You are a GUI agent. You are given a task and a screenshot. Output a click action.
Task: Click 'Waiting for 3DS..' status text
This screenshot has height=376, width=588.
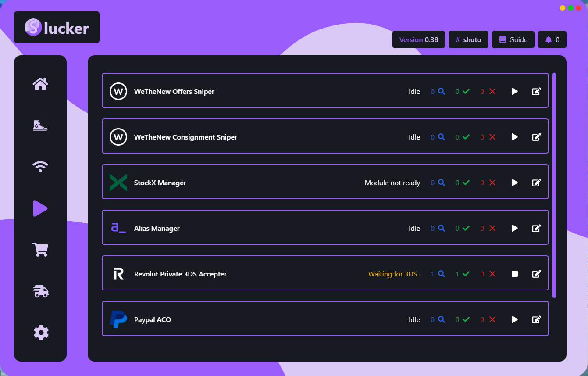(394, 274)
